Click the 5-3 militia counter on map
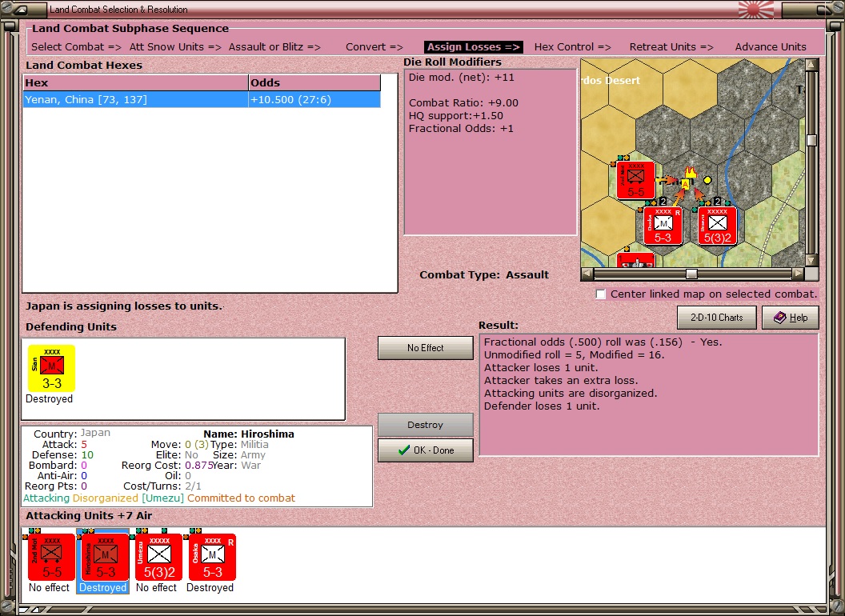845x616 pixels. point(663,226)
